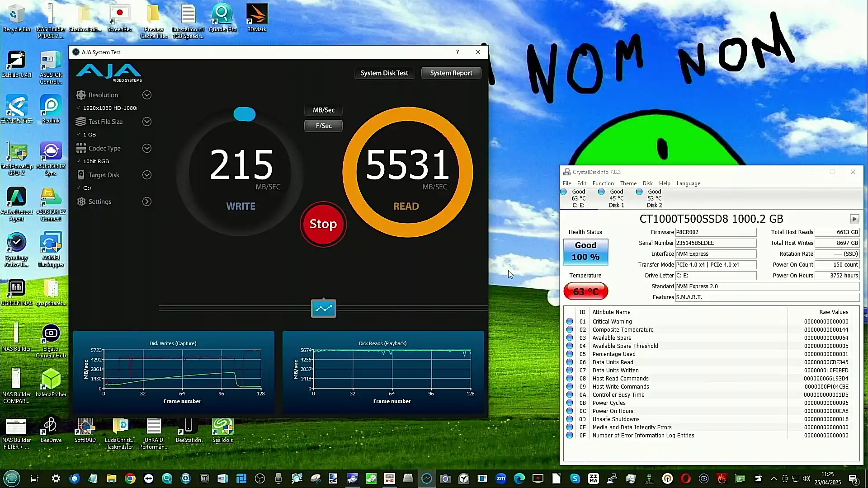Click the System Disk Test button
The image size is (868, 488).
[x=384, y=73]
